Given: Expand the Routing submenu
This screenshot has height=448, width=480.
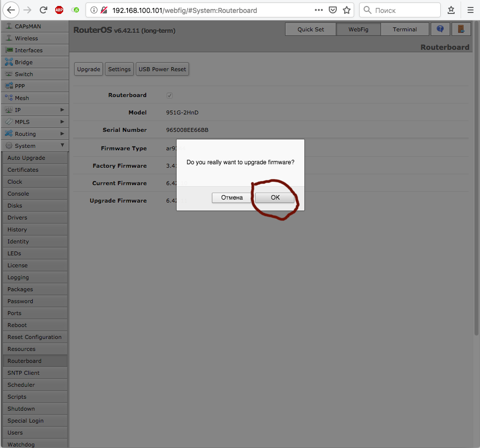Looking at the screenshot, I should pyautogui.click(x=35, y=134).
